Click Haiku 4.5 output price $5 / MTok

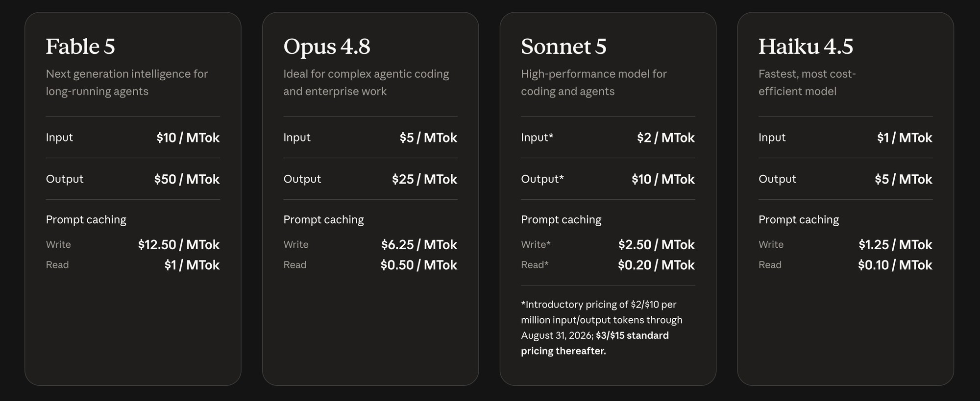tap(904, 179)
